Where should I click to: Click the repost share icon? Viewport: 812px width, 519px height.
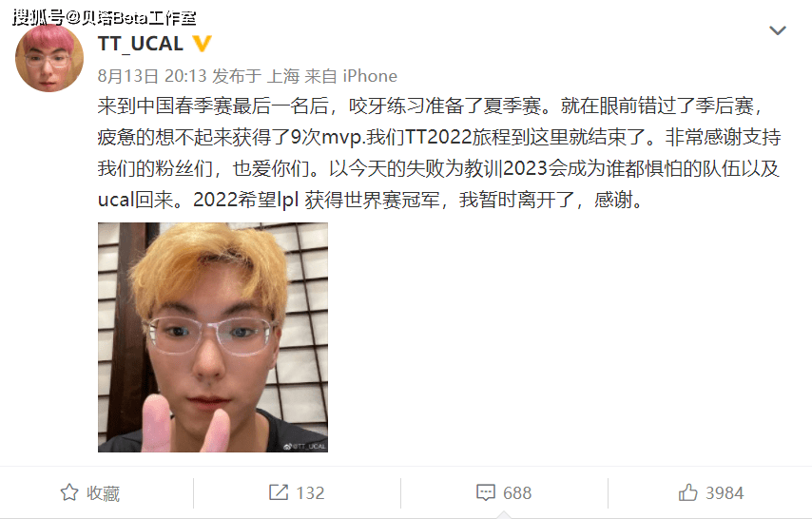click(279, 492)
